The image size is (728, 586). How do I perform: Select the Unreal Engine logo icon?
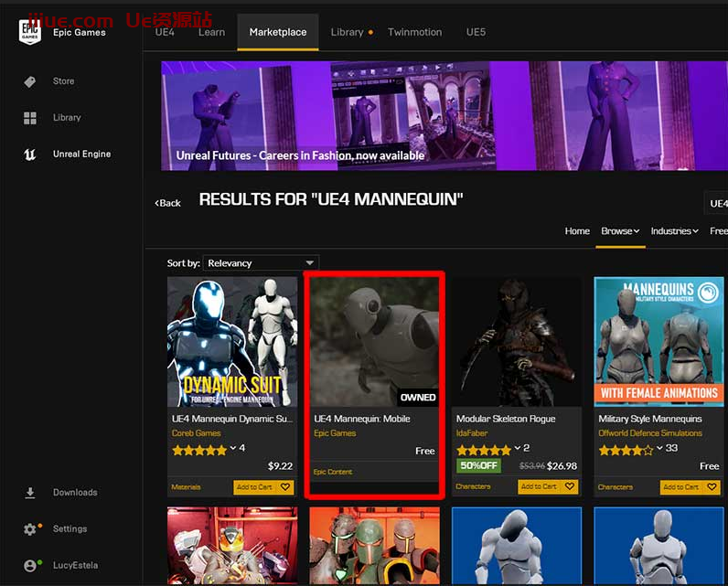tap(30, 154)
